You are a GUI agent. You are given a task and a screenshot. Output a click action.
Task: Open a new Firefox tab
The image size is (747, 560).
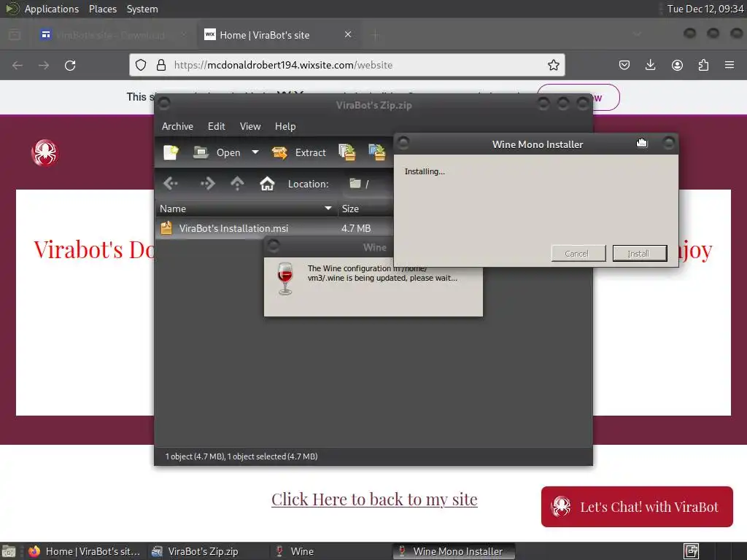(375, 35)
